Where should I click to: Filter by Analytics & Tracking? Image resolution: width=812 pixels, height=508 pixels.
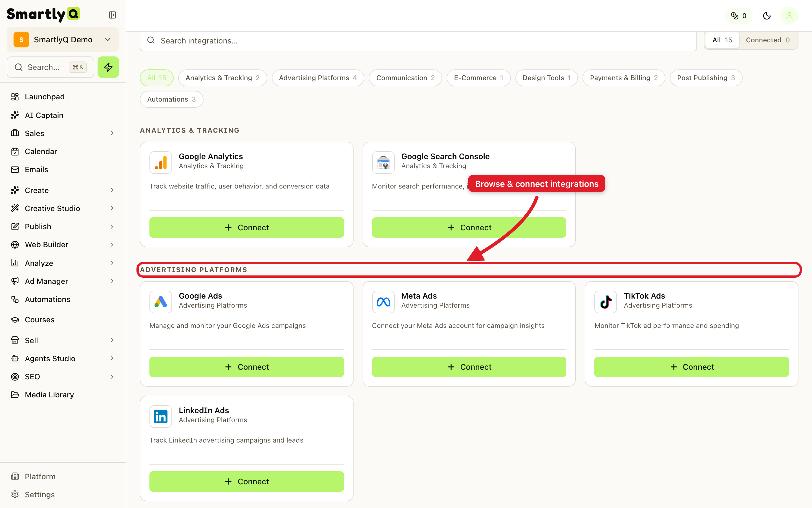[x=222, y=78]
